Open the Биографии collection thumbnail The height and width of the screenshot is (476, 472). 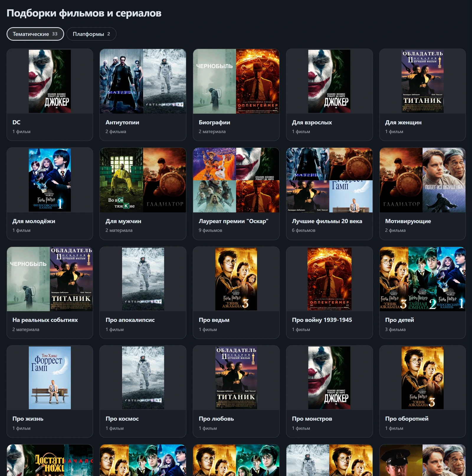click(236, 81)
